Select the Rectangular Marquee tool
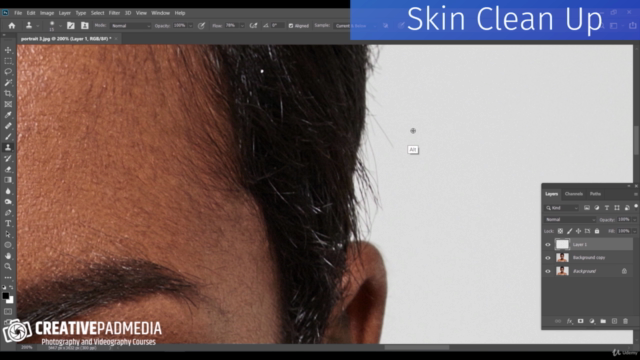 point(8,61)
